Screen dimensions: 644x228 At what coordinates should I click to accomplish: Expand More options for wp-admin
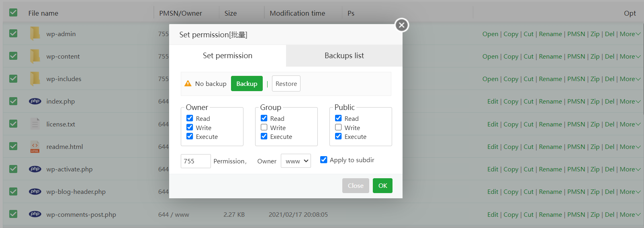coord(630,34)
